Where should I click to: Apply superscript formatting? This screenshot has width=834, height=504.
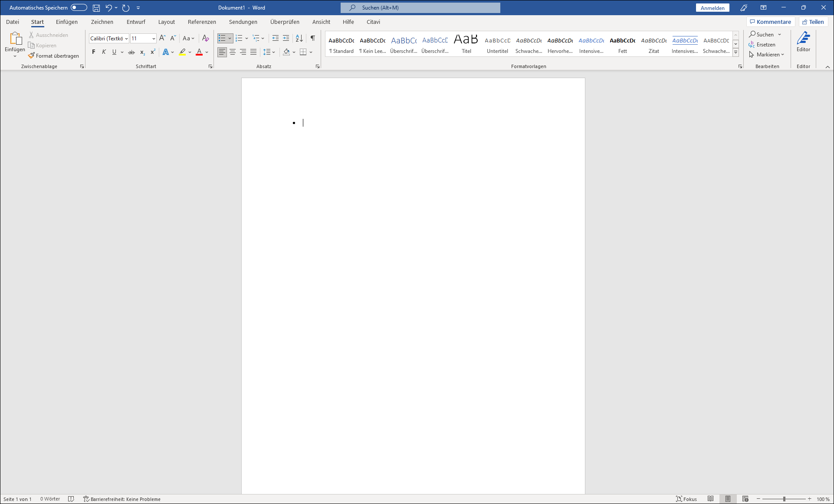pos(153,52)
